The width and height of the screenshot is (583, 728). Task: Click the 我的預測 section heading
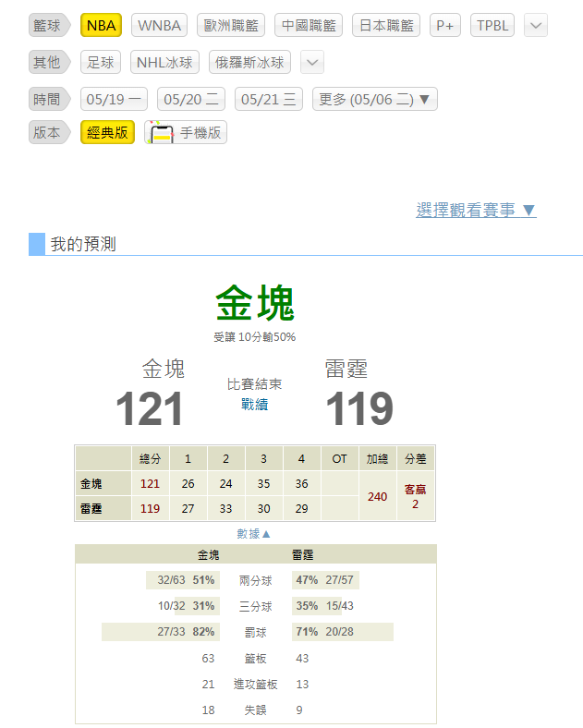83,244
